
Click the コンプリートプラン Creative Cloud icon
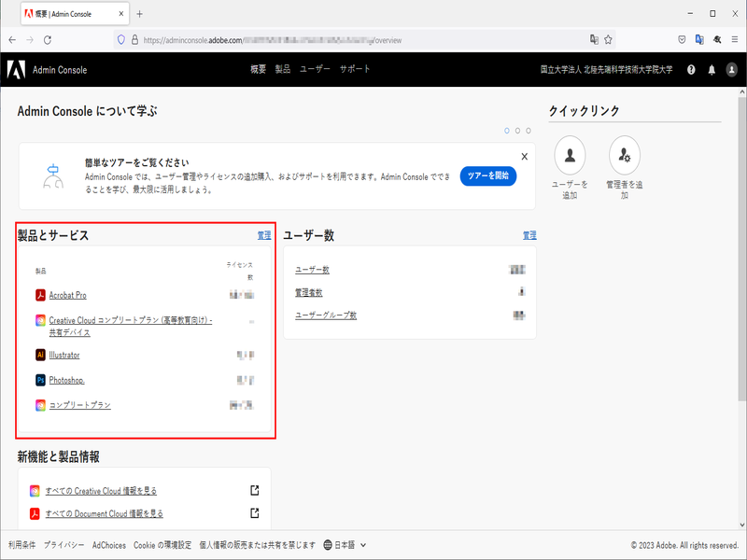(x=40, y=405)
